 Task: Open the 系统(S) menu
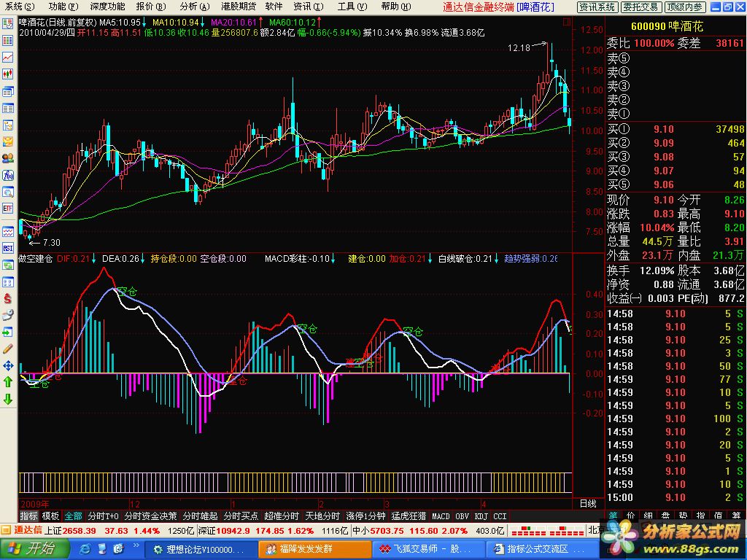coord(20,7)
